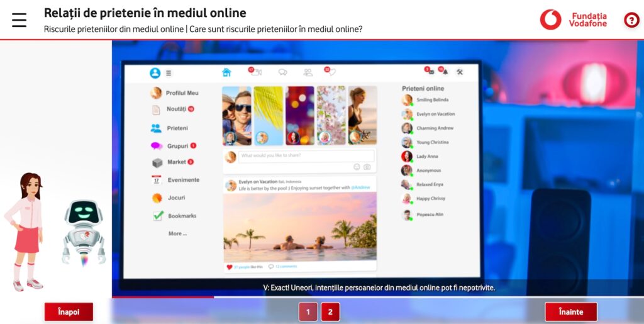The image size is (644, 324).
Task: Click the camera icon in share box
Action: pos(367,167)
